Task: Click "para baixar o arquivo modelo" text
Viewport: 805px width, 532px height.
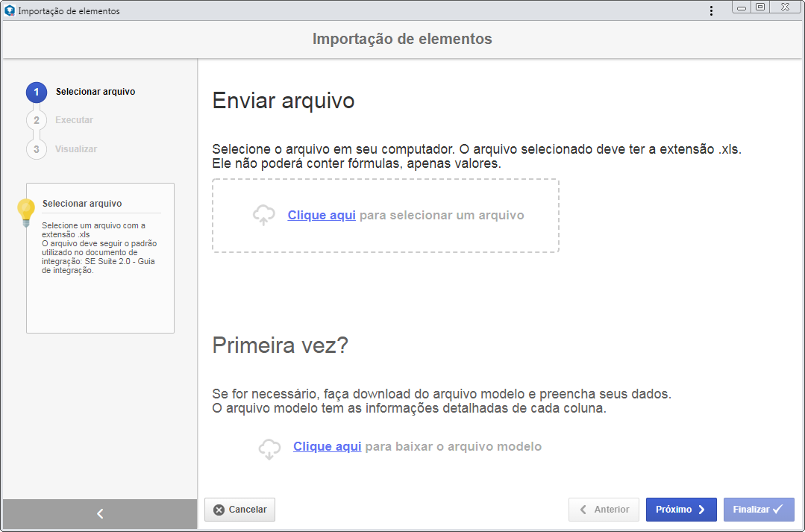Action: pyautogui.click(x=454, y=447)
